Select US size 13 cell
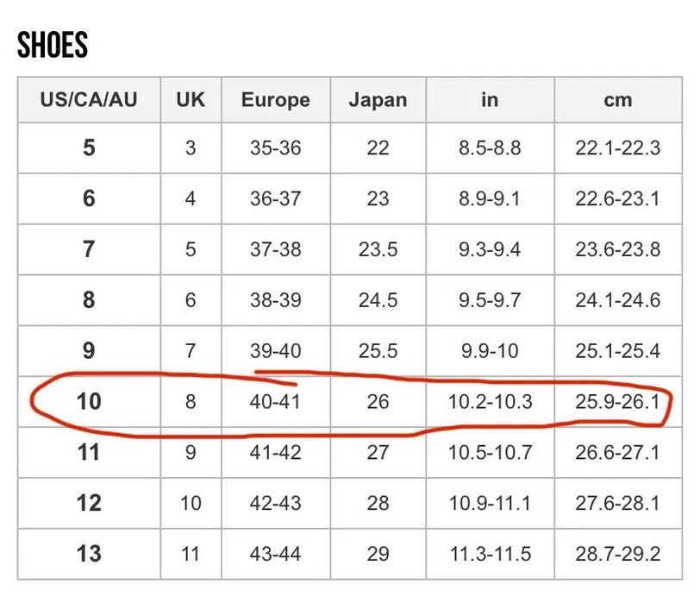 coord(89,553)
